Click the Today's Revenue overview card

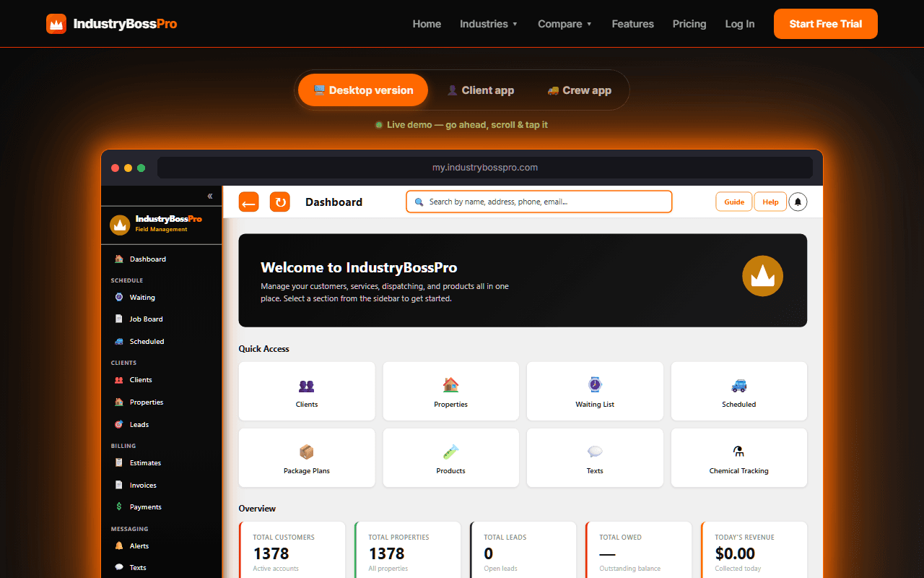point(754,551)
